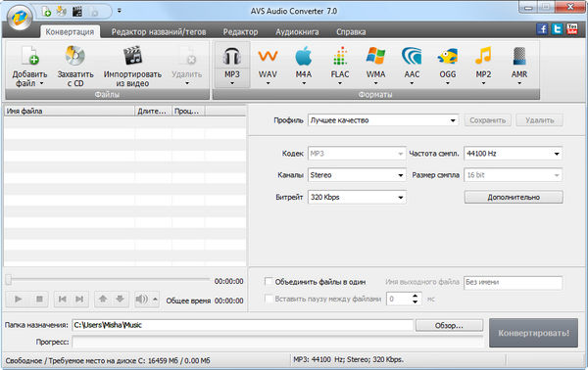This screenshot has width=588, height=370.
Task: Expand WAV format dropdown arrow
Action: click(268, 83)
